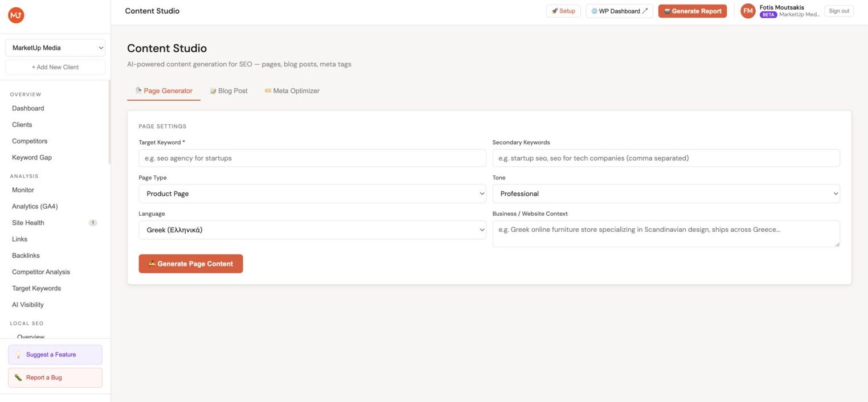The image size is (868, 402).
Task: Click the Site Health count badge
Action: [x=93, y=223]
